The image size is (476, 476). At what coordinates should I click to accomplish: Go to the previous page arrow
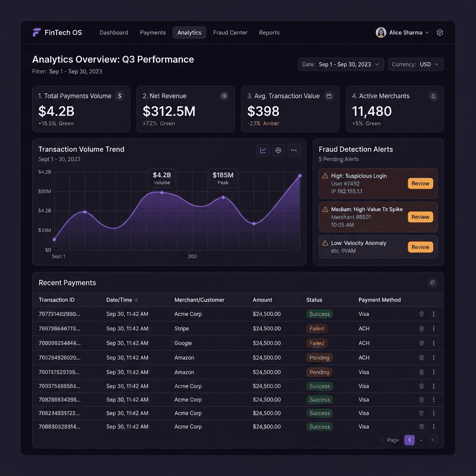382,440
